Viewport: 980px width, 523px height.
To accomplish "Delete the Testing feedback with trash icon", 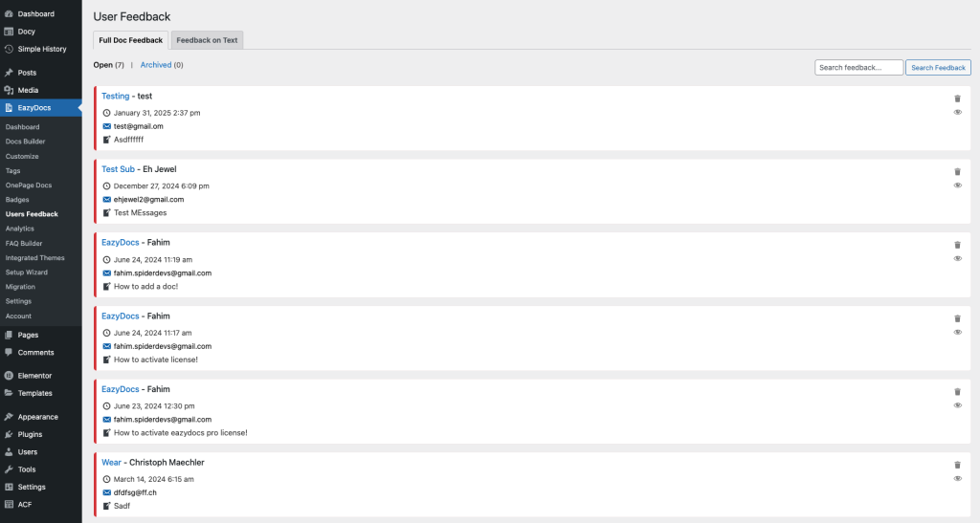I will 957,98.
